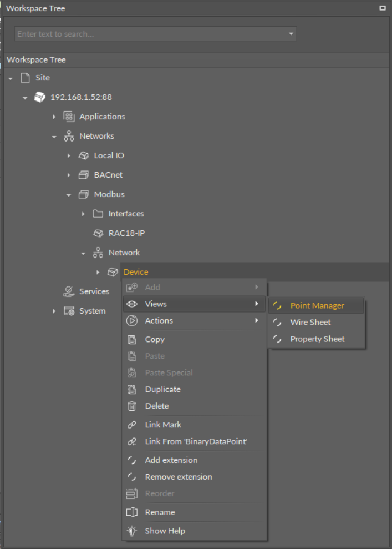
Task: Click the System node icon
Action: point(69,311)
